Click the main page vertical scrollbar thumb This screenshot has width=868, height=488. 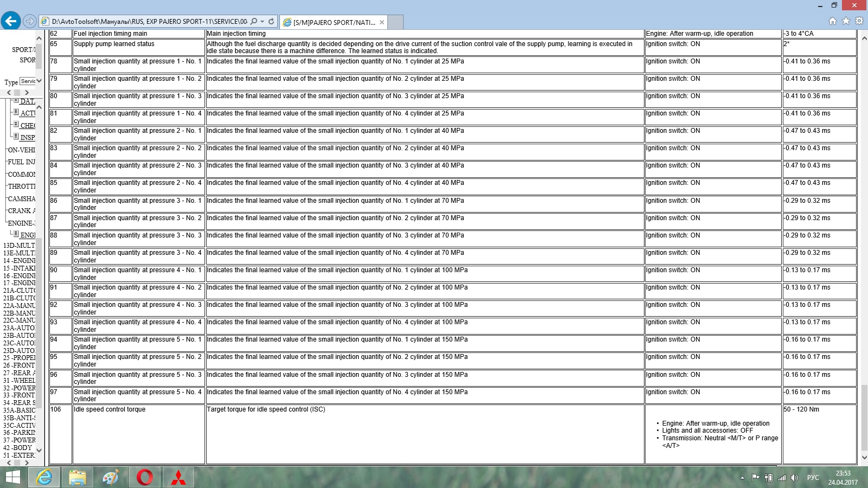tap(864, 418)
